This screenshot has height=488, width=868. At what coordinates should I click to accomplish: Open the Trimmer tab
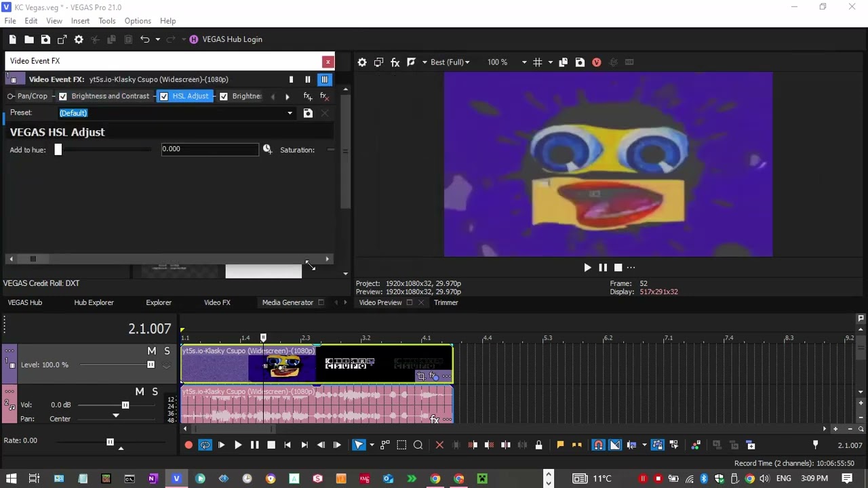point(446,303)
